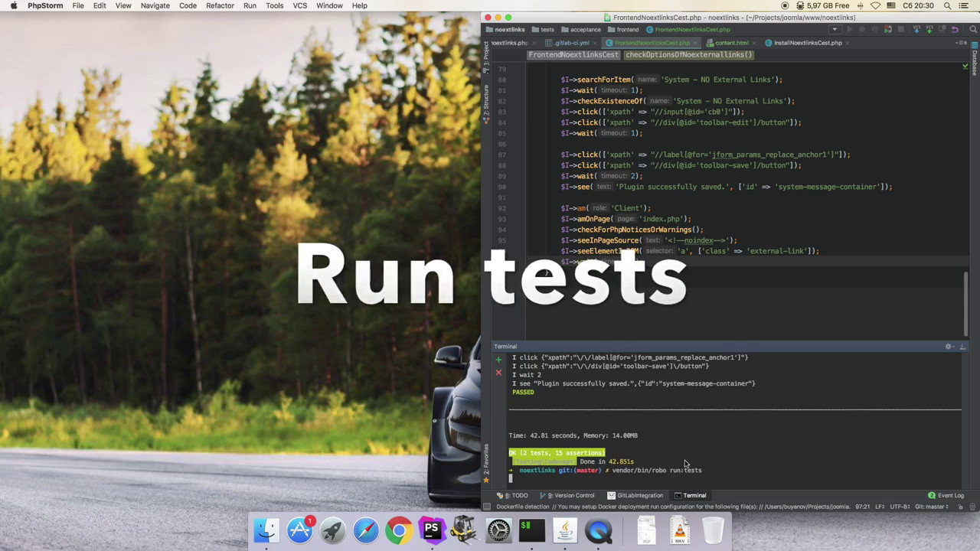
Task: Open System Preferences from the Dock
Action: click(498, 530)
